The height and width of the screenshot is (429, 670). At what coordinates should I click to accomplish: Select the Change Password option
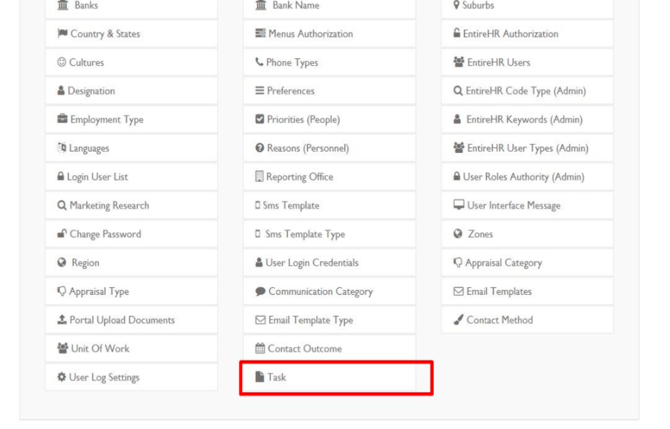(131, 234)
